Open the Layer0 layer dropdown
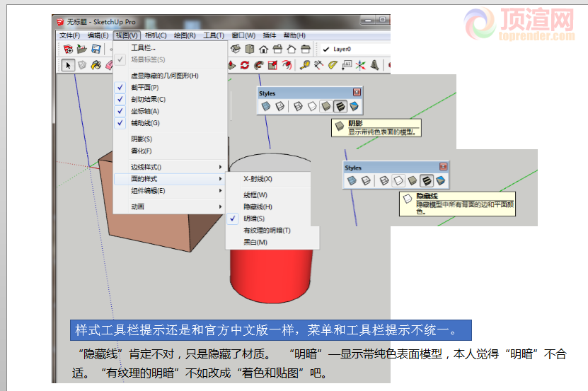Screen dimensions: 588x391 click(355, 49)
